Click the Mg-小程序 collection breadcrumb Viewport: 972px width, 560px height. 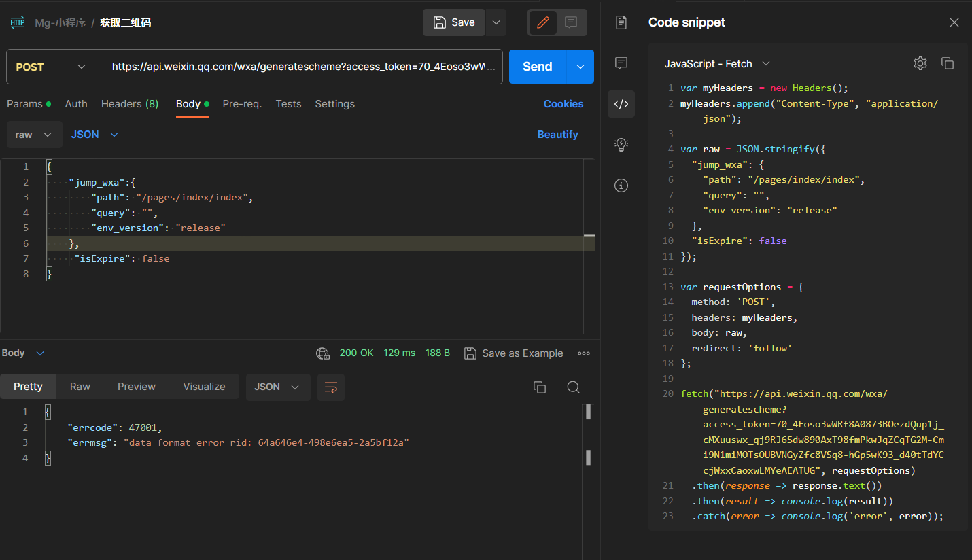click(60, 22)
